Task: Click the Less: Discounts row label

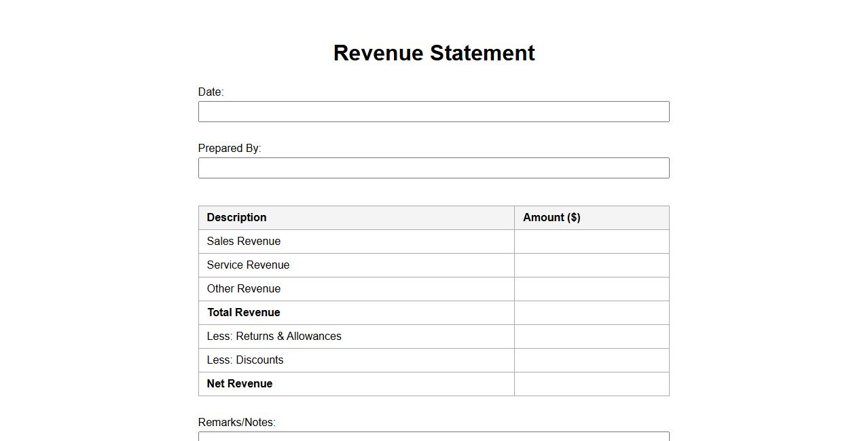Action: [245, 360]
